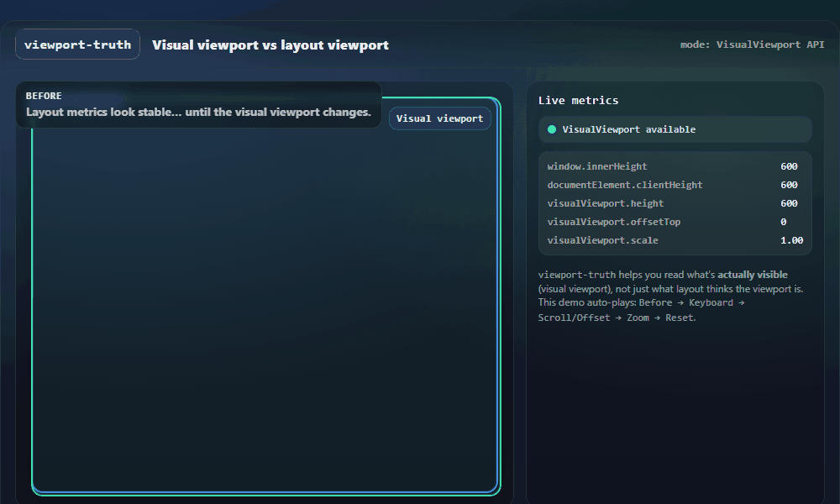The height and width of the screenshot is (504, 840).
Task: Click 'Layout metrics look stable...' caption text
Action: pyautogui.click(x=199, y=112)
